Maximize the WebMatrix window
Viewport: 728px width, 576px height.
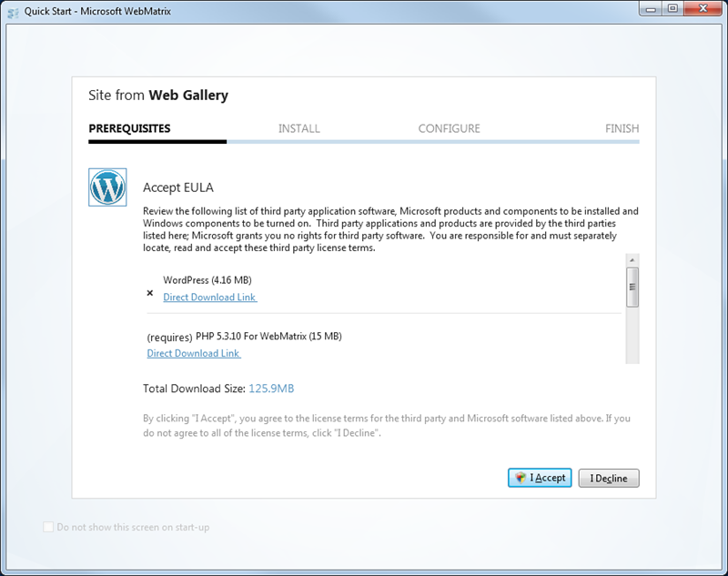(672, 9)
